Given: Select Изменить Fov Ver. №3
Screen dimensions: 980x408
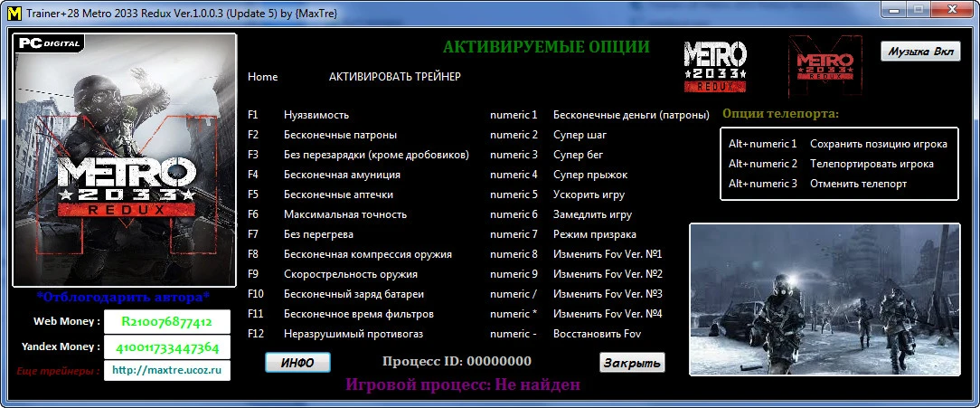Looking at the screenshot, I should coord(608,294).
